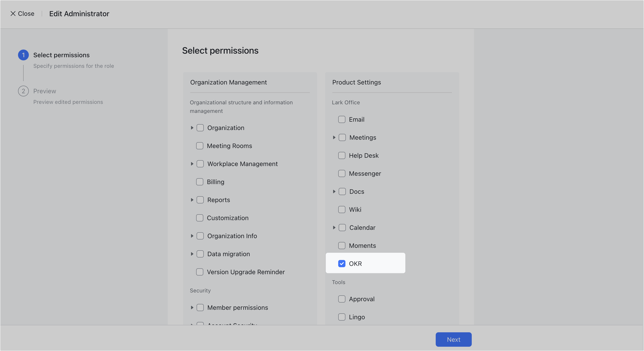The height and width of the screenshot is (351, 644).
Task: Expand the Workplace Management options
Action: coord(192,164)
